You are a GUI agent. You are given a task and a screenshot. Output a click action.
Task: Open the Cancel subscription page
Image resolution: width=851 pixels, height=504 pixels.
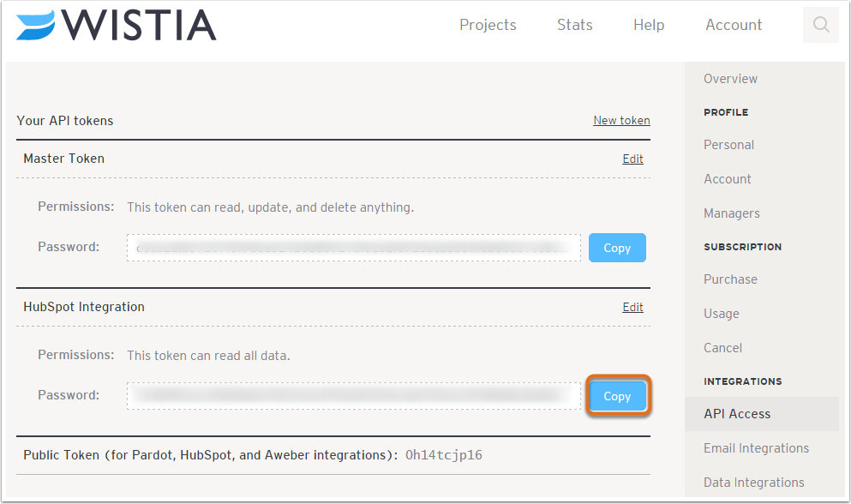[x=723, y=348]
